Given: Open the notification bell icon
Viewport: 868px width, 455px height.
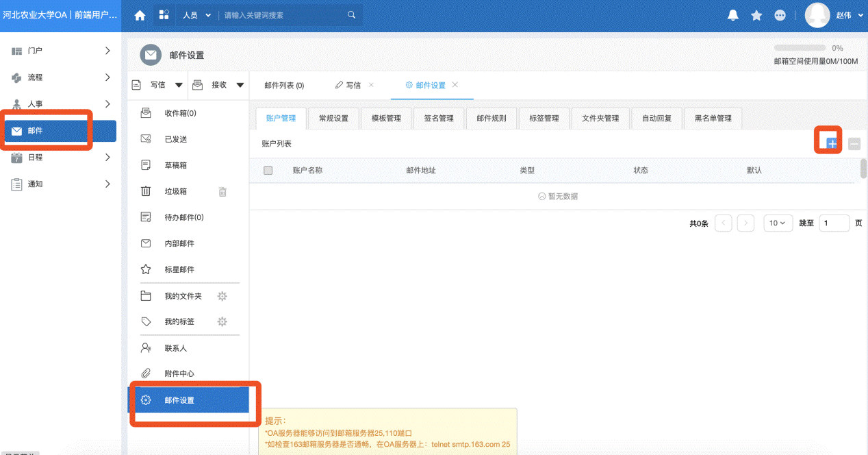Looking at the screenshot, I should tap(733, 15).
